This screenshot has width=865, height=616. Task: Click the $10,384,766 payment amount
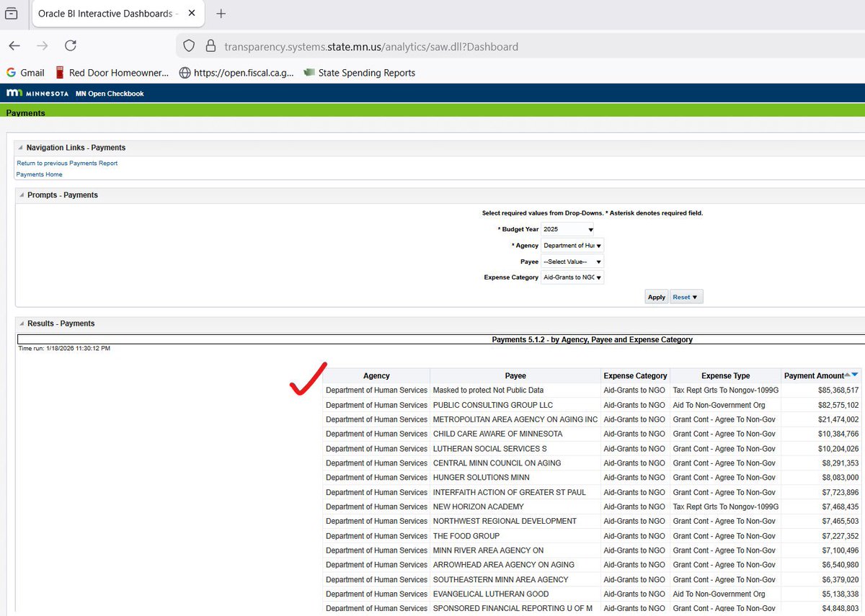(837, 434)
